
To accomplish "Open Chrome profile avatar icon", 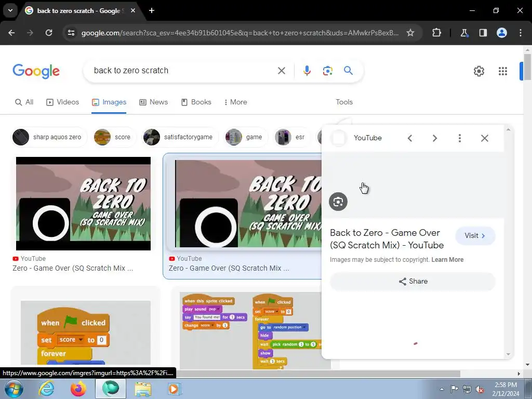I will [501, 33].
